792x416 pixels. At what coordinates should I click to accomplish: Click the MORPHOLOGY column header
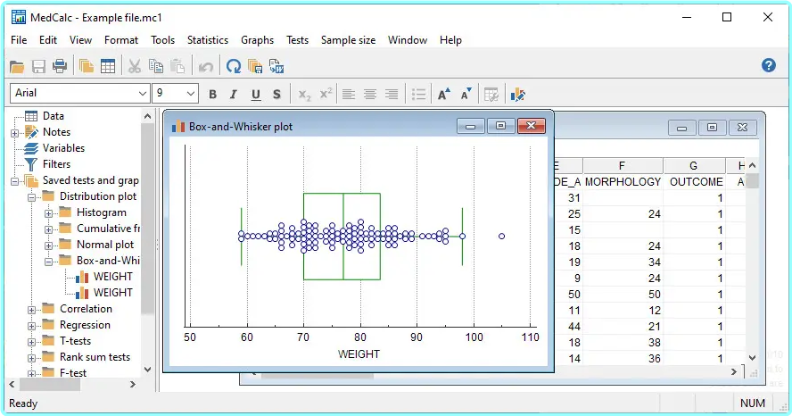click(622, 182)
